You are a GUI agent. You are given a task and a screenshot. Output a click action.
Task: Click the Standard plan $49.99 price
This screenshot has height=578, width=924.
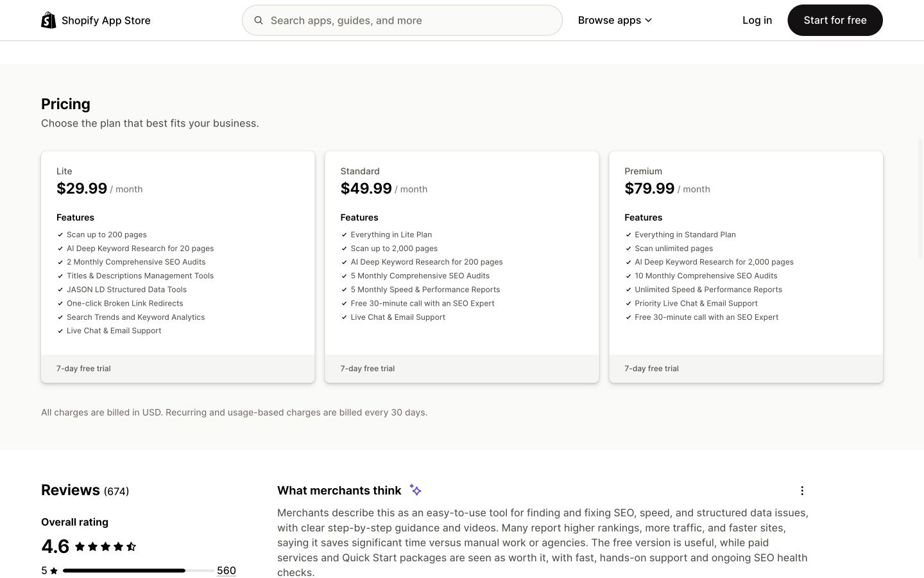[x=366, y=188]
